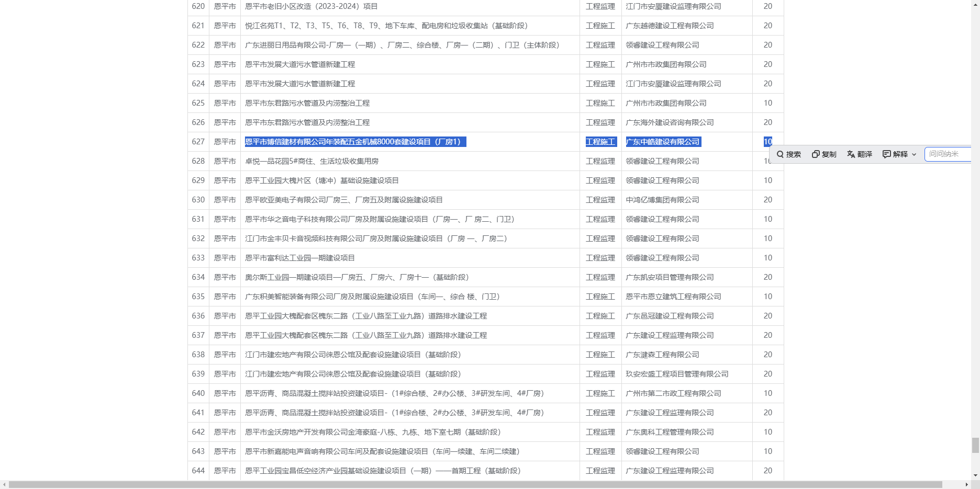The width and height of the screenshot is (980, 489).
Task: Focus the 问问纳米 input box
Action: click(949, 154)
